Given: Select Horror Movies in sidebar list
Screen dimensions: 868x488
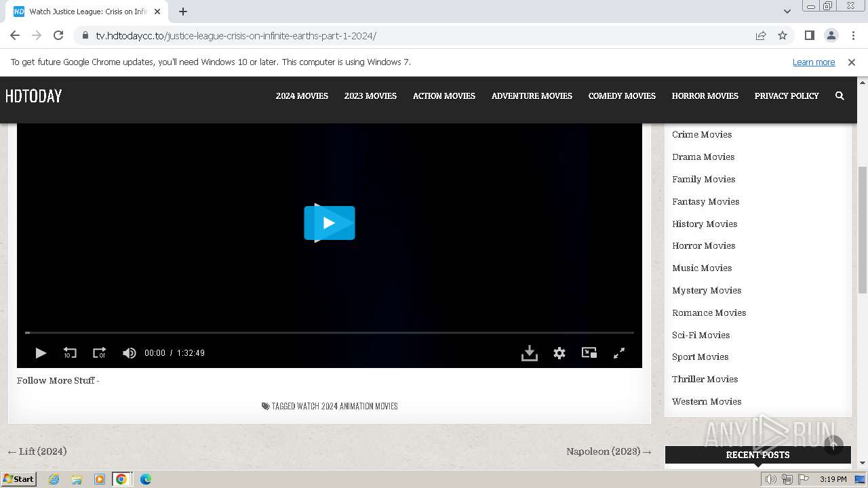Looking at the screenshot, I should point(703,245).
